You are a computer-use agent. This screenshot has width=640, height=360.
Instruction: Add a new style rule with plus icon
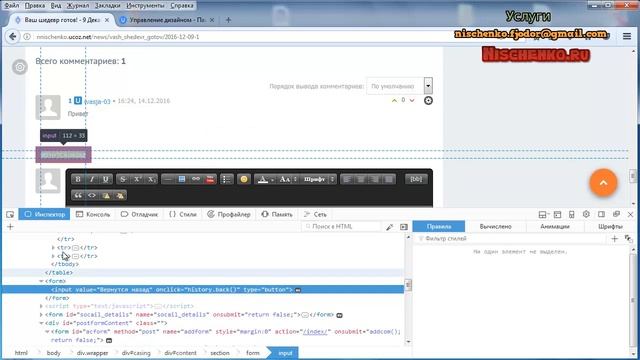pyautogui.click(x=615, y=239)
